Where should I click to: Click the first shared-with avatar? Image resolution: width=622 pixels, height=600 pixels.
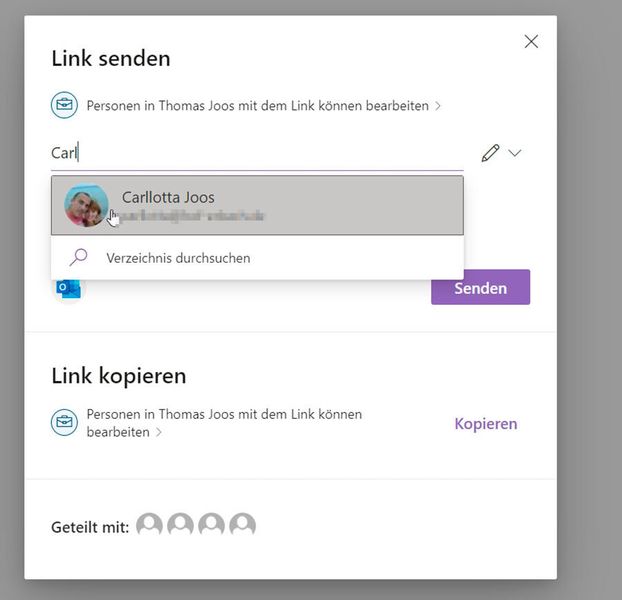[149, 526]
